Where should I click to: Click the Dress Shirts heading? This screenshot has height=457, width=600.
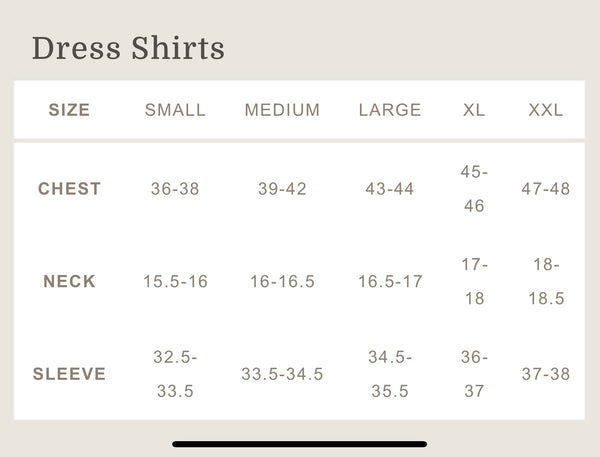(x=128, y=48)
